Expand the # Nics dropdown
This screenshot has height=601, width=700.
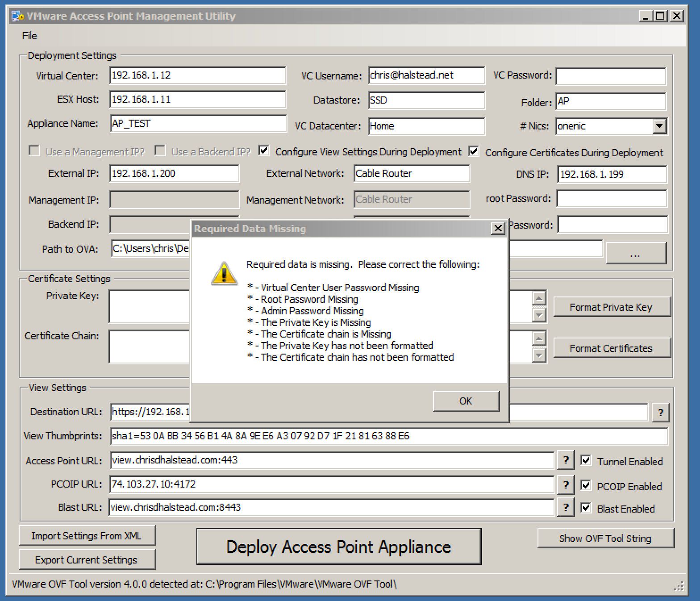tap(659, 126)
